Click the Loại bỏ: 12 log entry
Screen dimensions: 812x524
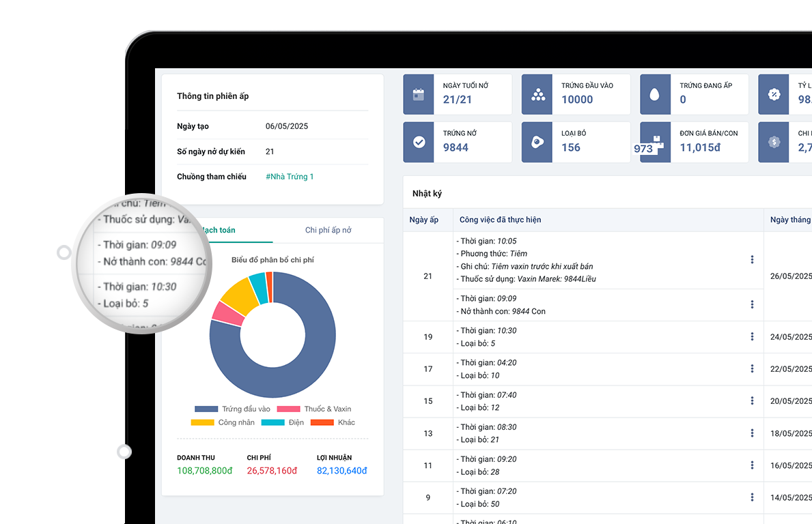tap(478, 407)
